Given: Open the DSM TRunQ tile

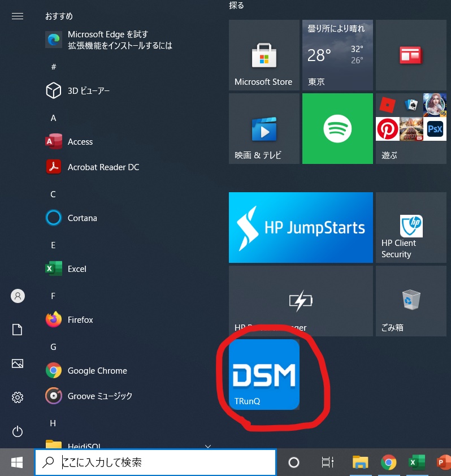Looking at the screenshot, I should pos(264,374).
